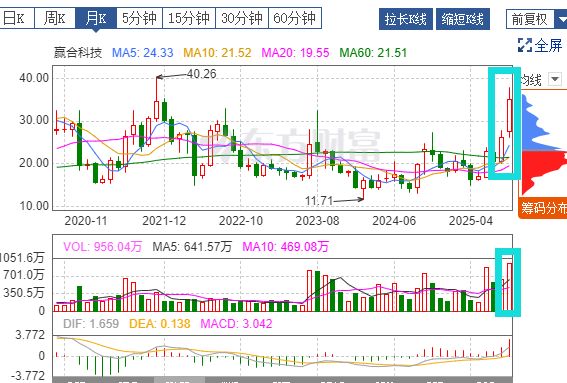
Task: Select the 月K monthly chart tab
Action: pyautogui.click(x=96, y=18)
